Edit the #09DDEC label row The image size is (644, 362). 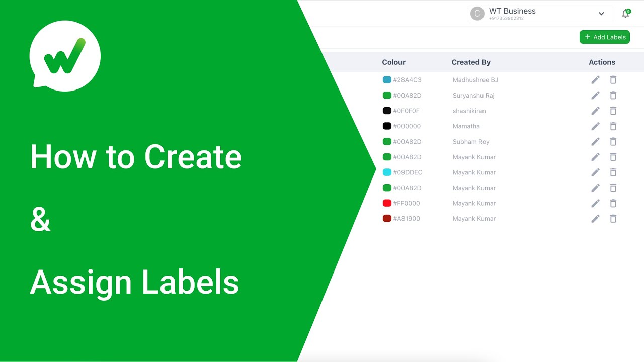(595, 172)
